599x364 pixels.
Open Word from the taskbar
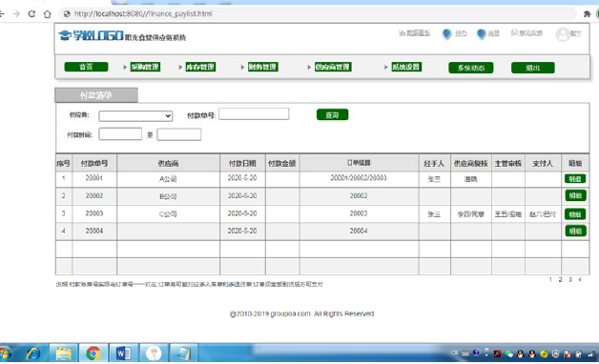click(x=123, y=354)
